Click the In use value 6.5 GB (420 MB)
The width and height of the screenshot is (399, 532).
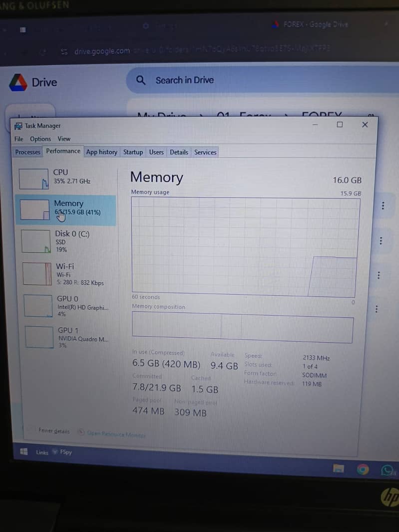click(166, 364)
